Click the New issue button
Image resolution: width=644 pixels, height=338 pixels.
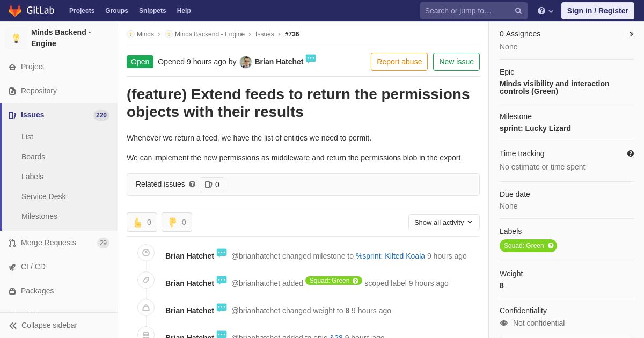(x=456, y=62)
